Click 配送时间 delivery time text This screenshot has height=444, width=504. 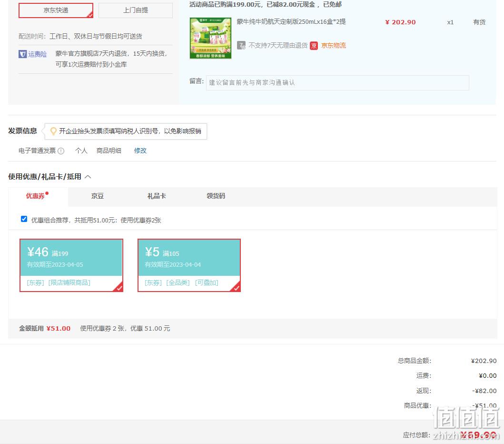point(80,36)
